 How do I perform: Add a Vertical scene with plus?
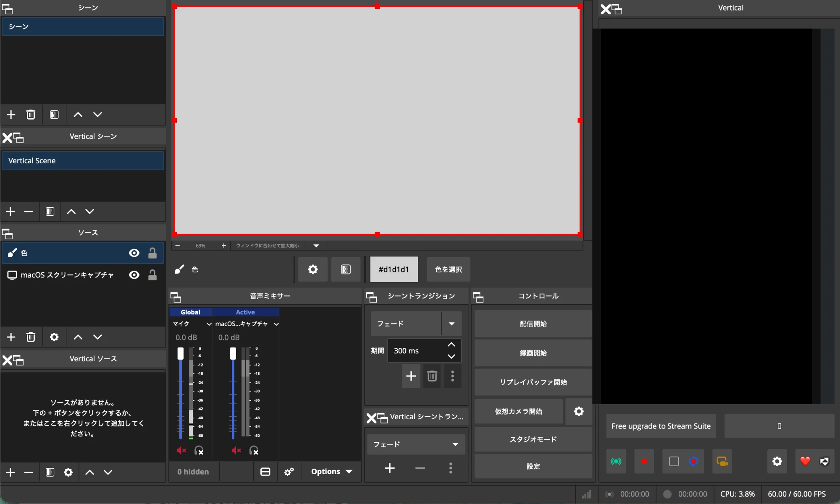click(x=10, y=212)
